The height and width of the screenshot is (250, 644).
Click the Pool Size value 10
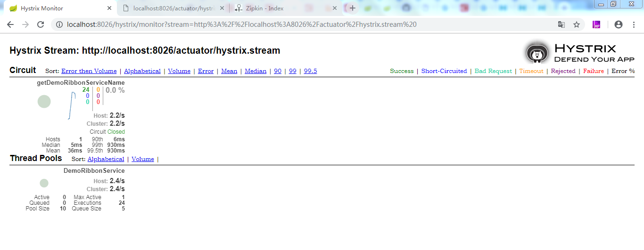click(x=63, y=209)
